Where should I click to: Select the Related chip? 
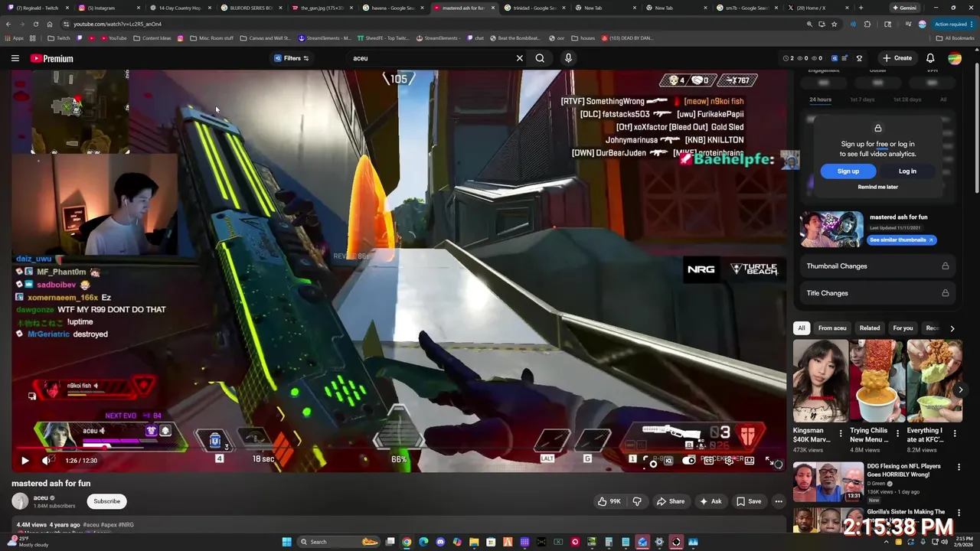click(x=870, y=328)
